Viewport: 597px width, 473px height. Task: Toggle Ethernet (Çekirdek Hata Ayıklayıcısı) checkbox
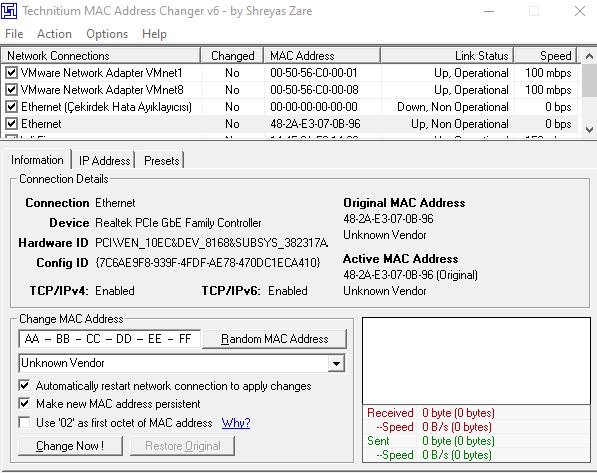click(11, 107)
